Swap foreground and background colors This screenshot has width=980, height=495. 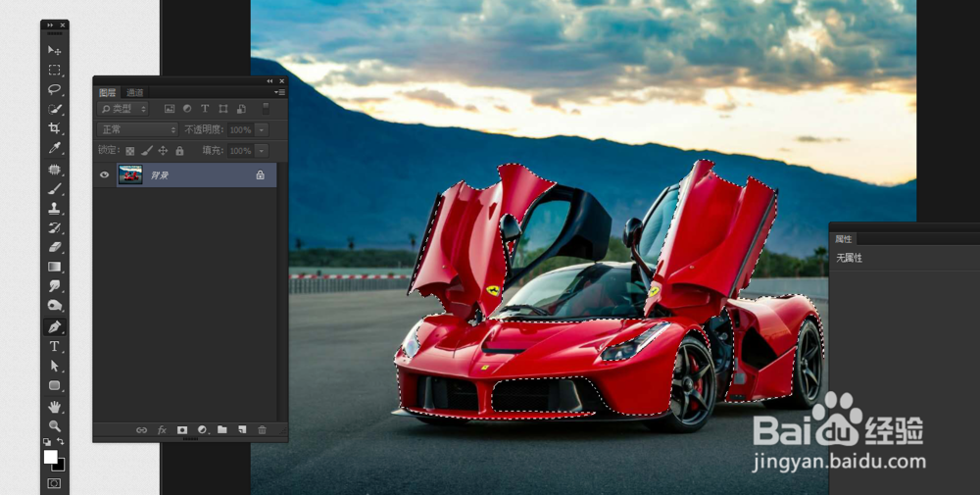click(x=61, y=441)
